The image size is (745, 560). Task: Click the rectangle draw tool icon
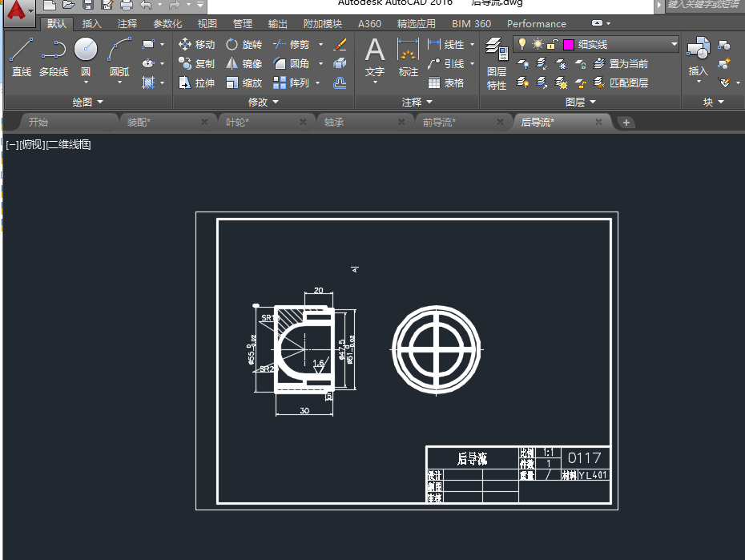click(148, 44)
